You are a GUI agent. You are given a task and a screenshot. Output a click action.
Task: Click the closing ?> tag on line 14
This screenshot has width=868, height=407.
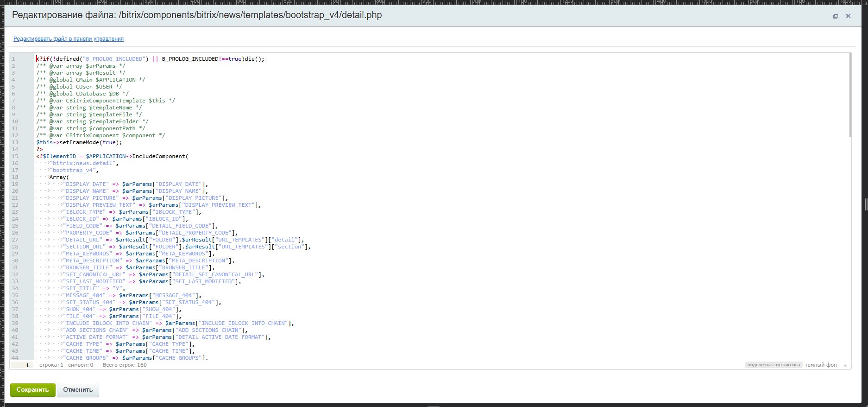pyautogui.click(x=39, y=149)
